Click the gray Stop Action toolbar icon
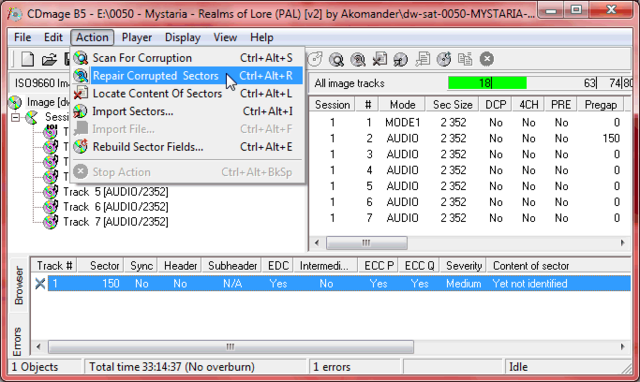640x382 pixels. (487, 59)
